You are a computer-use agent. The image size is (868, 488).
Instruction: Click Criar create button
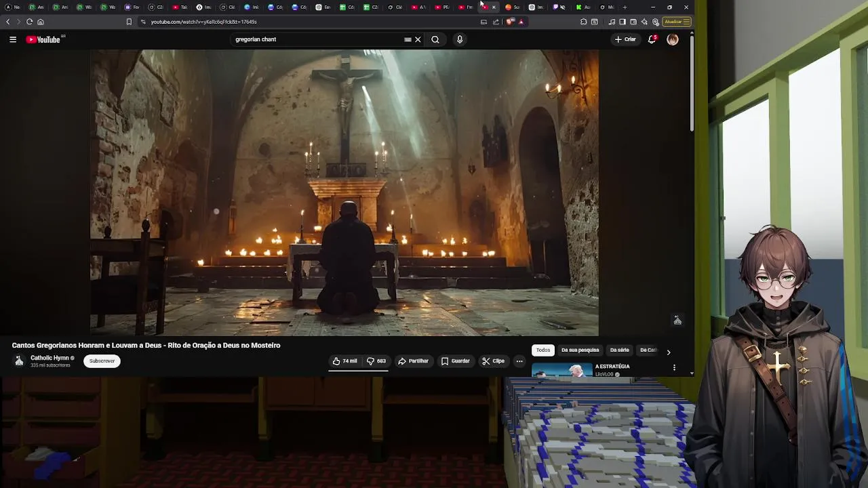click(x=625, y=39)
